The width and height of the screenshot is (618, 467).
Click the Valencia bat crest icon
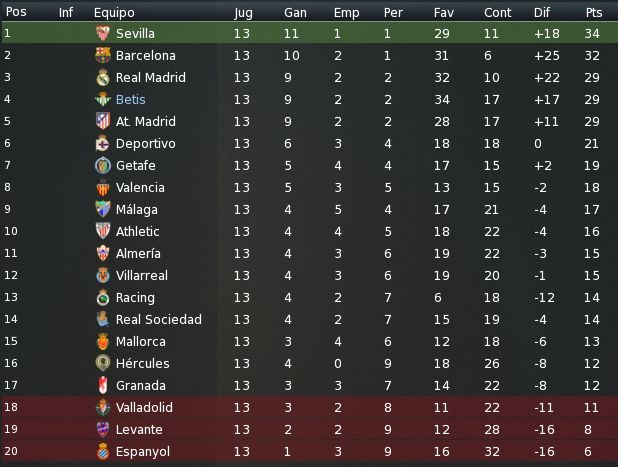click(103, 188)
